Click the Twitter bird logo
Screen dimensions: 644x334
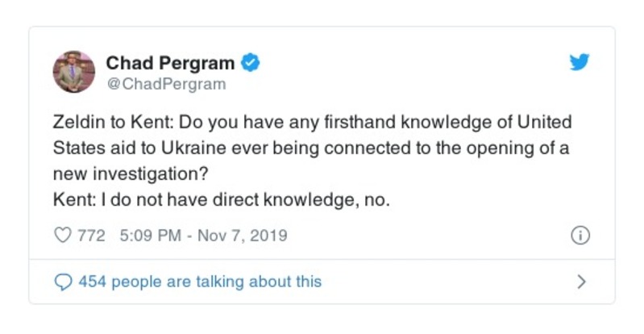(579, 63)
